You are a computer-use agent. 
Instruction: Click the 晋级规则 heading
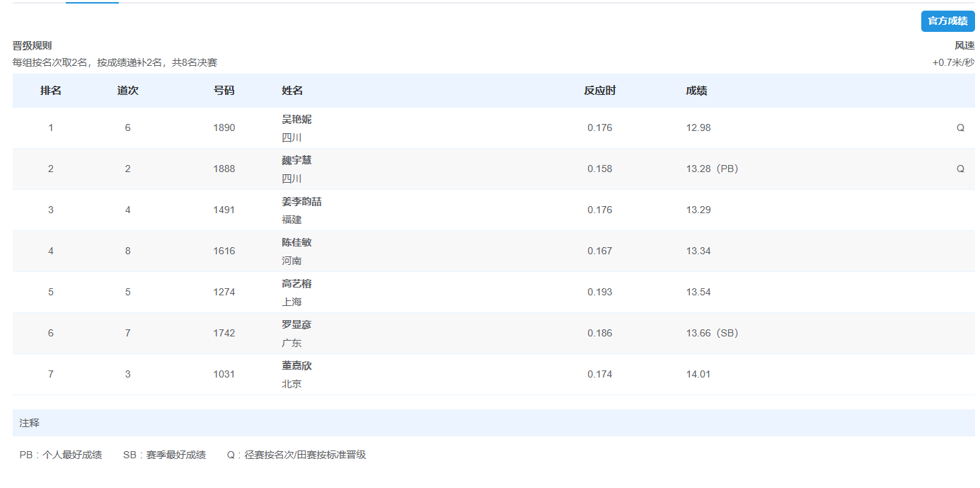point(32,45)
